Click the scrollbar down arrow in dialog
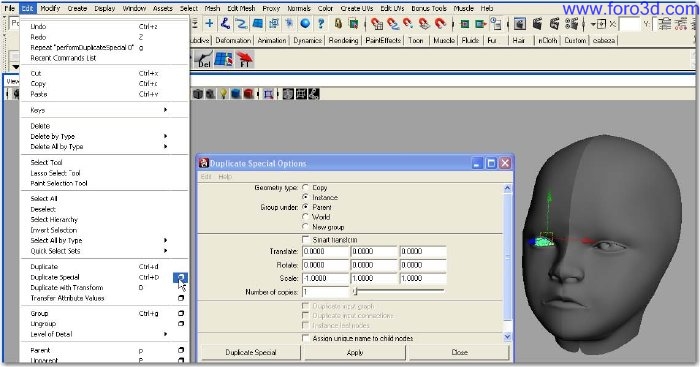This screenshot has height=367, width=700. [508, 337]
